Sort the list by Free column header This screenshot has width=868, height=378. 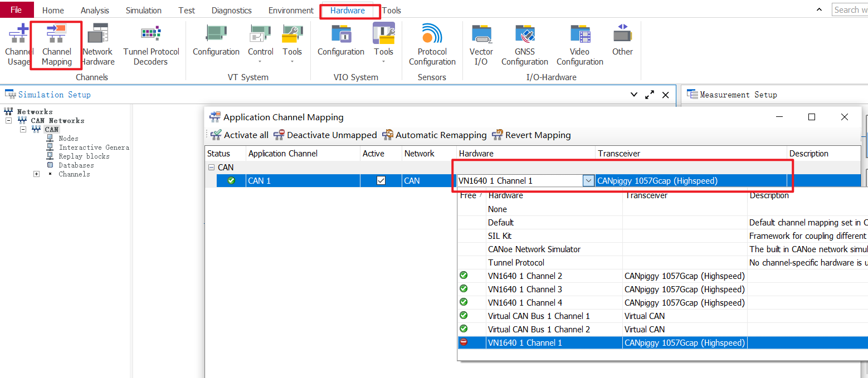point(471,195)
